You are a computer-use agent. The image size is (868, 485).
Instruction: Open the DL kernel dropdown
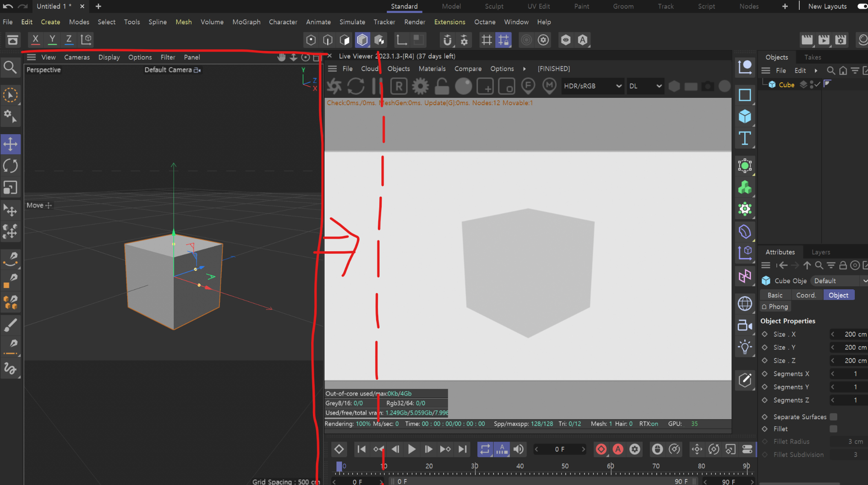click(x=645, y=86)
